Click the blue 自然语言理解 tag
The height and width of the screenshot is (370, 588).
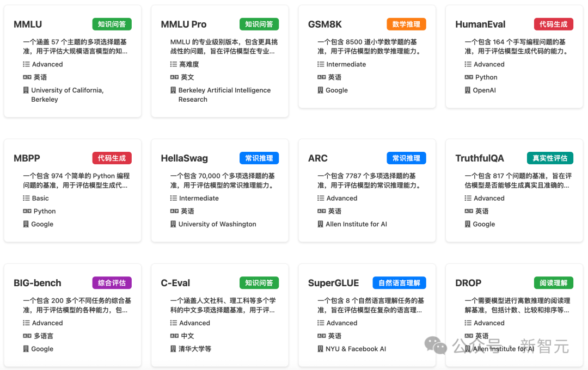pyautogui.click(x=400, y=283)
